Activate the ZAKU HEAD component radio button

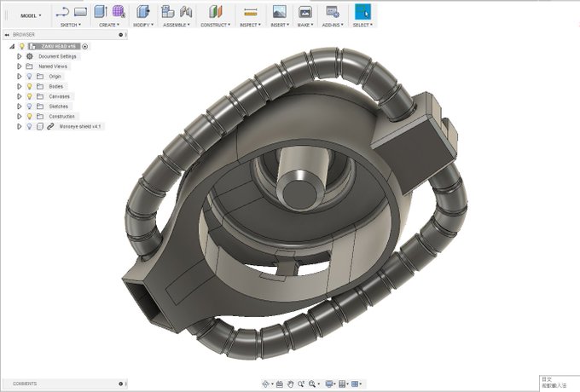[85, 46]
